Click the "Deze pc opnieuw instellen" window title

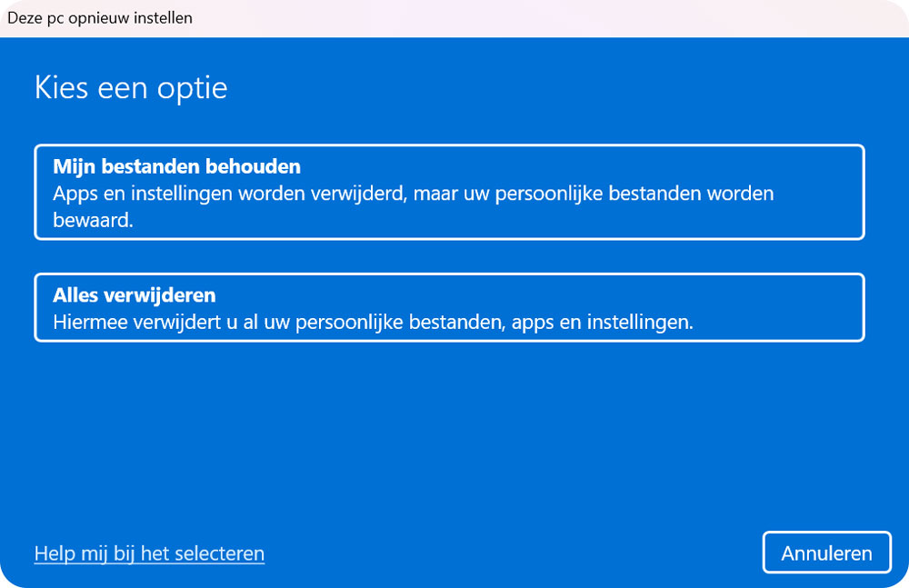point(100,18)
